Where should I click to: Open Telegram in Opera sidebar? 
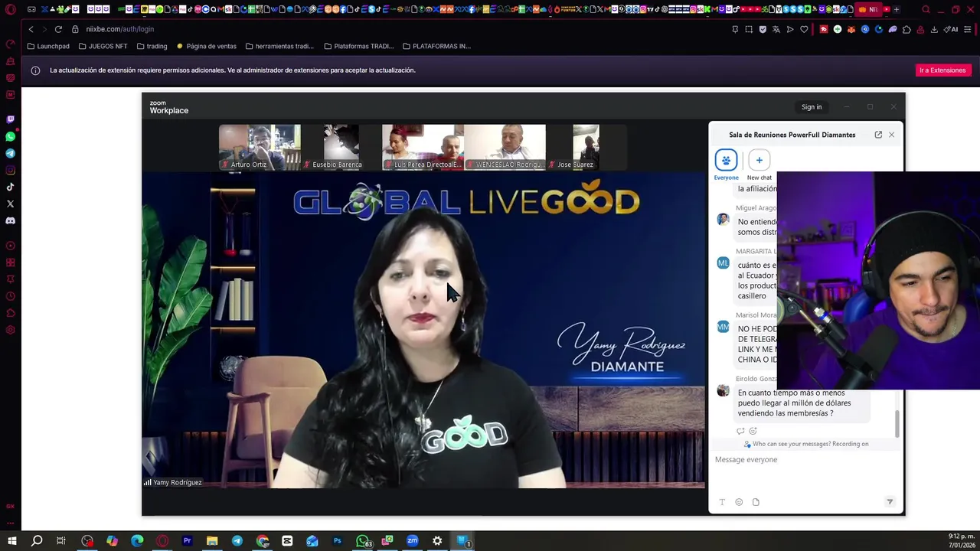pos(10,153)
